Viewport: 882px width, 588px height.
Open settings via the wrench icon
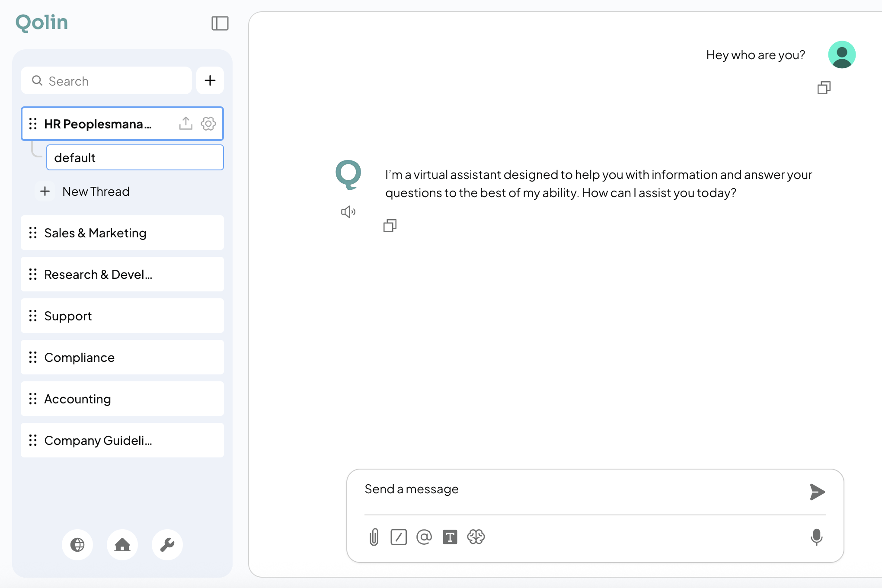(x=167, y=545)
